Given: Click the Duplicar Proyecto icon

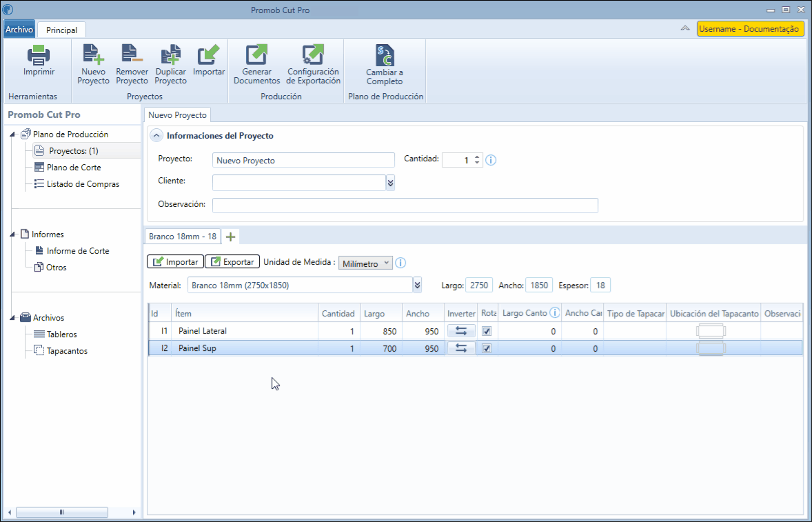Looking at the screenshot, I should (x=170, y=55).
